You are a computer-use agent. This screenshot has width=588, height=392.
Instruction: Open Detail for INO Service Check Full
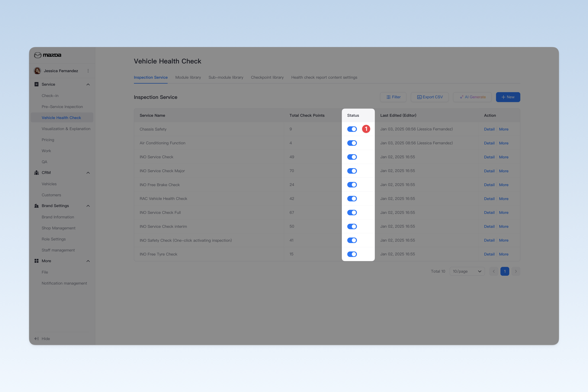(x=489, y=213)
